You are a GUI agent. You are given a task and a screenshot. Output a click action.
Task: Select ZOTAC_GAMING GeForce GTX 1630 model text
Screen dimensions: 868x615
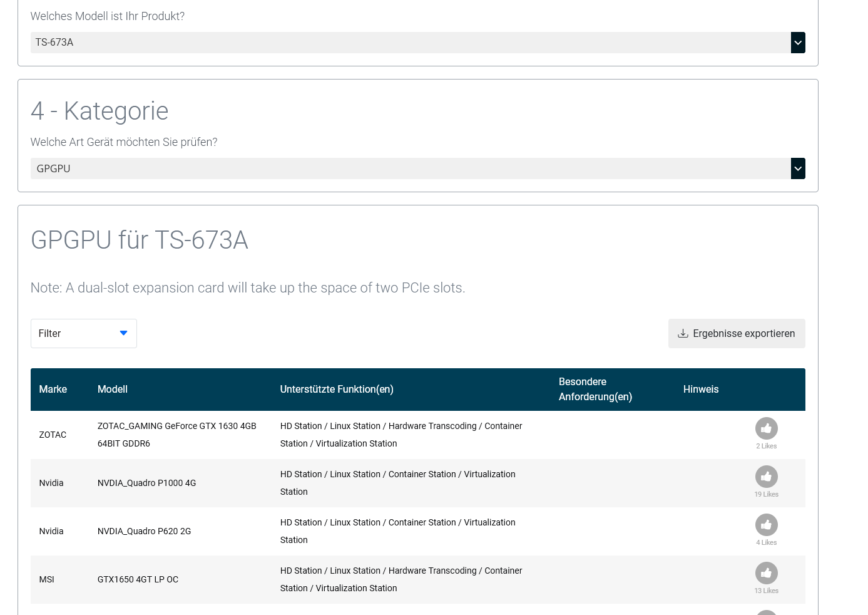coord(177,435)
